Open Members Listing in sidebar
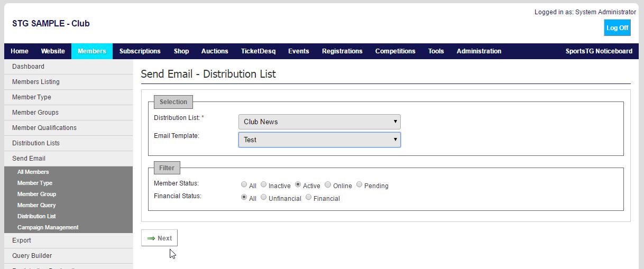644x269 pixels. pyautogui.click(x=68, y=82)
